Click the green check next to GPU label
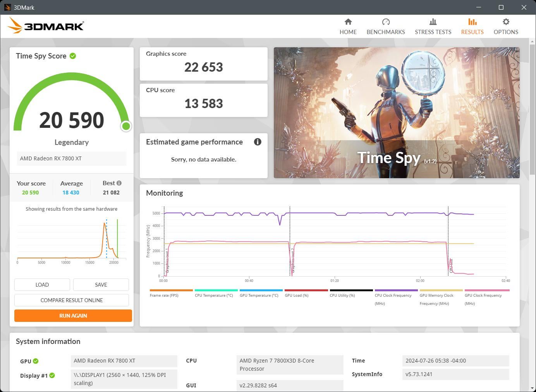Image resolution: width=536 pixels, height=392 pixels. (x=36, y=361)
